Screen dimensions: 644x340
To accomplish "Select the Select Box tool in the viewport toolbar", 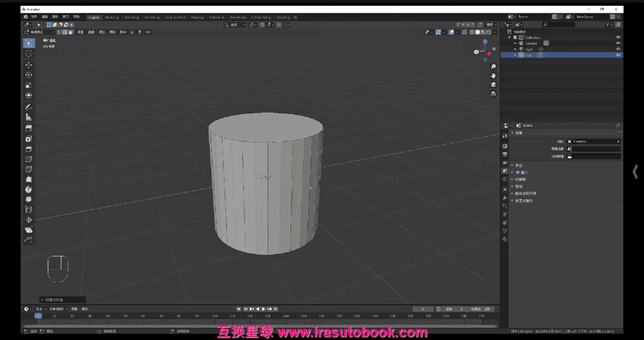I will point(29,43).
